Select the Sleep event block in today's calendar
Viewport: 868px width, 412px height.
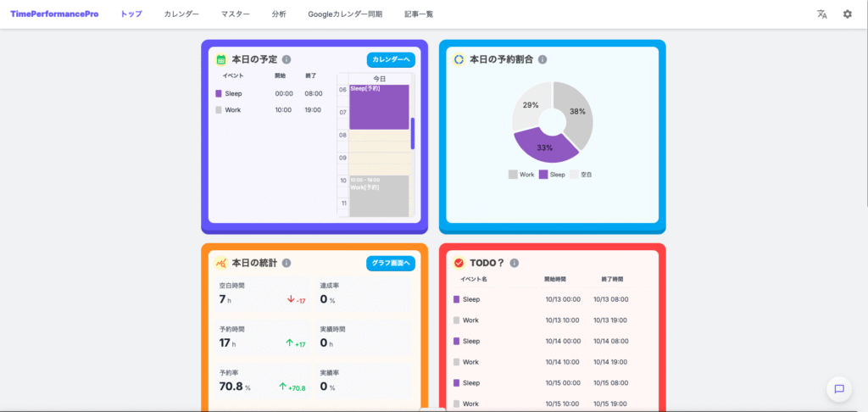click(x=378, y=106)
